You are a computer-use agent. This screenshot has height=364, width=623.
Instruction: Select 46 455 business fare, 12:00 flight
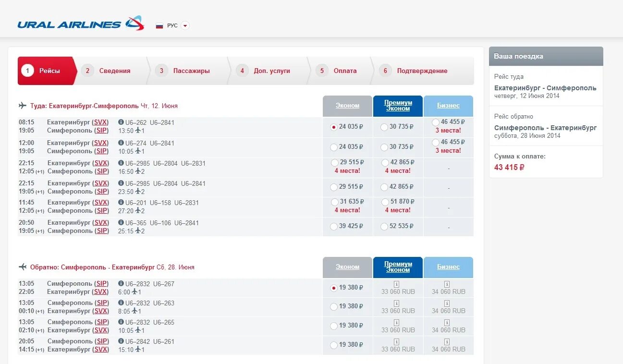tap(436, 143)
